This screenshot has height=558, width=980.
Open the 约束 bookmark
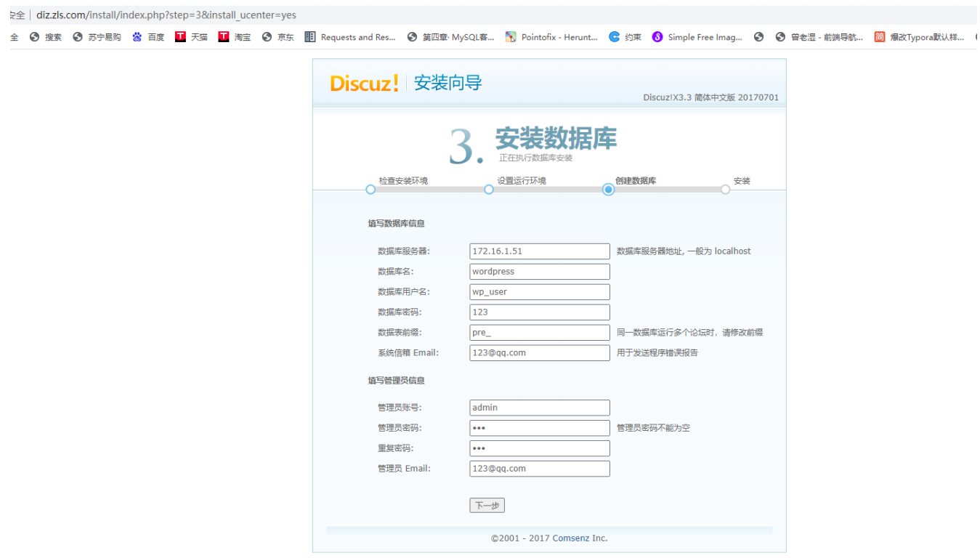pos(625,37)
